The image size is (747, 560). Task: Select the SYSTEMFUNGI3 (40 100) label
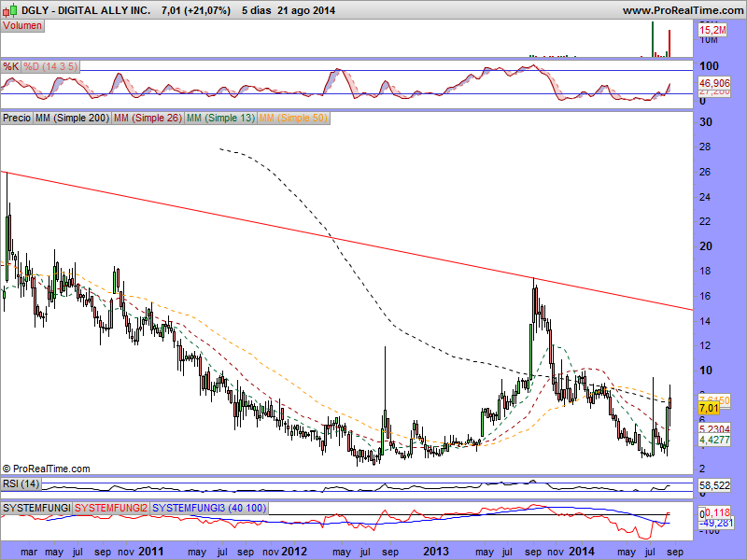click(x=209, y=508)
